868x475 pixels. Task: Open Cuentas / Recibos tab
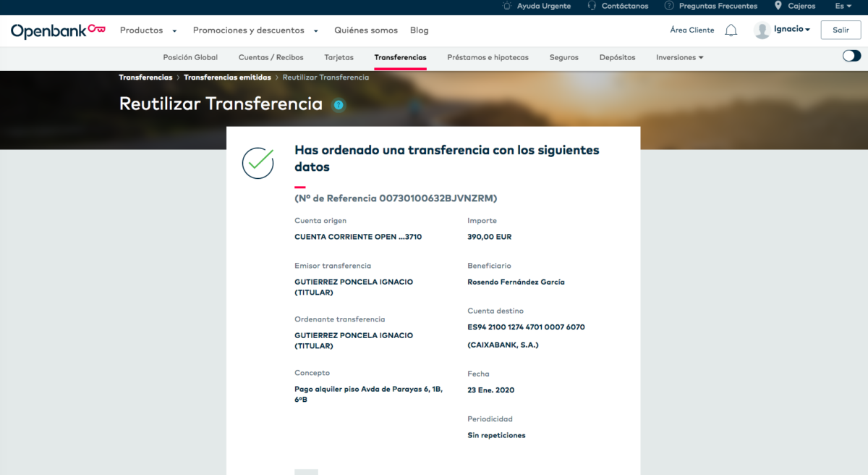271,57
